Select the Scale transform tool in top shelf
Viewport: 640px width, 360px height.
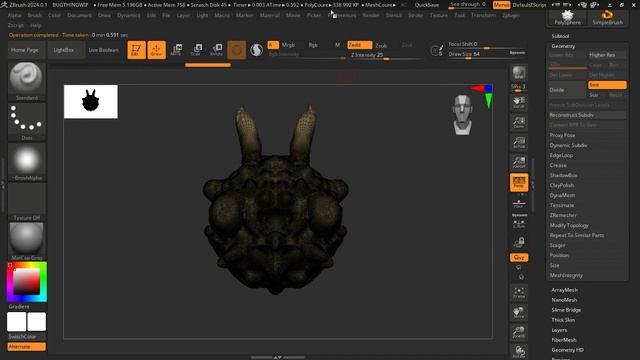click(x=196, y=50)
